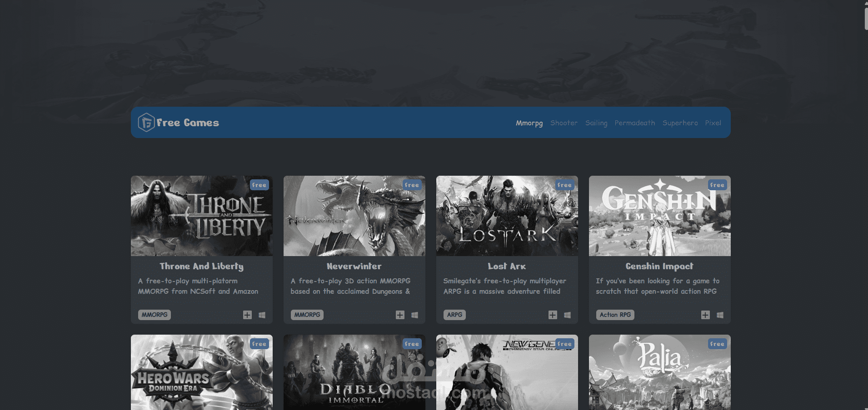This screenshot has width=868, height=410.
Task: Click the Windows icon on Throne And Liberty card
Action: coord(262,315)
